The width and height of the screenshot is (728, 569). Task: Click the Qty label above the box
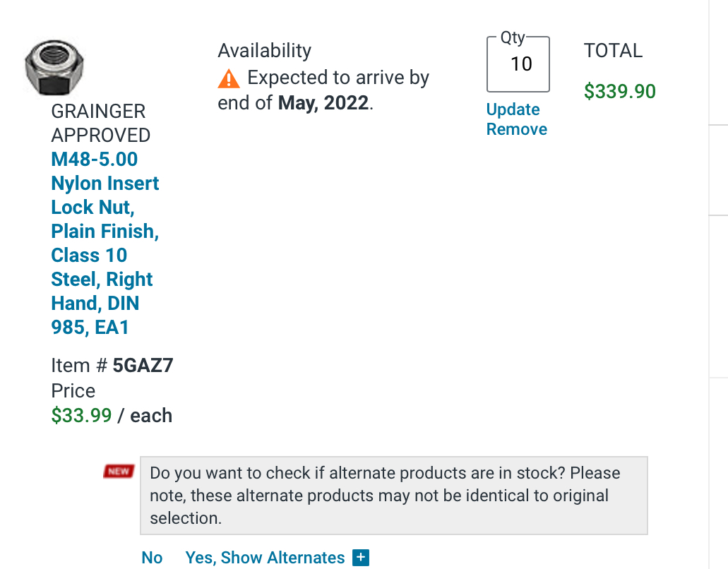coord(513,38)
